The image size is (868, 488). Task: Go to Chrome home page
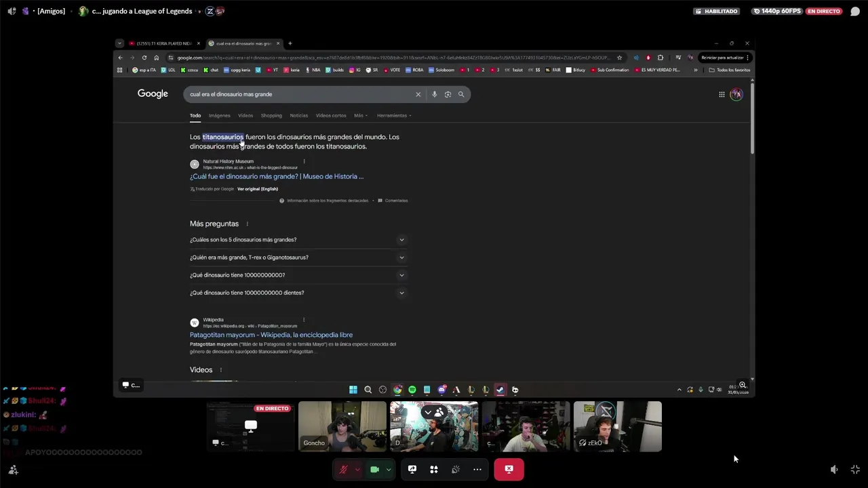coord(157,58)
